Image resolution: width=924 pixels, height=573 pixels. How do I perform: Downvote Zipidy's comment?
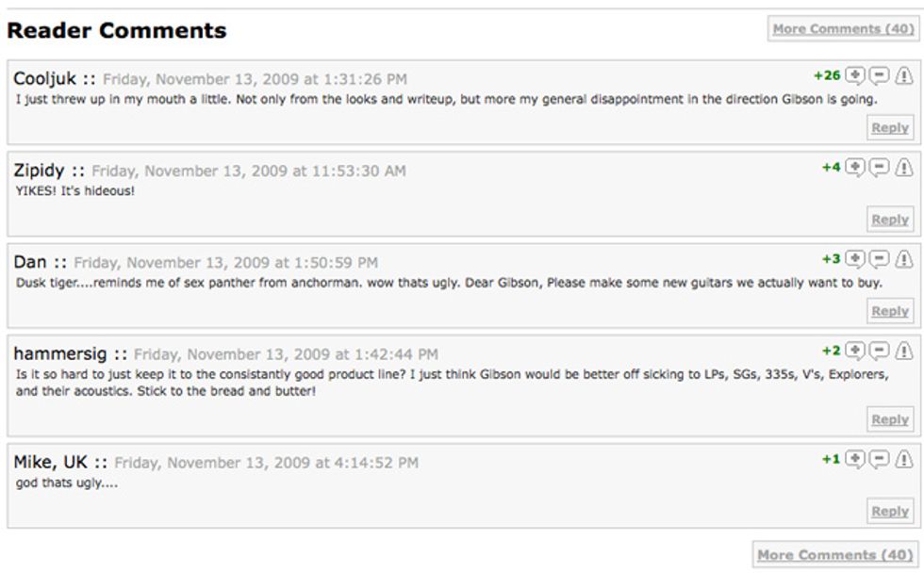(879, 168)
